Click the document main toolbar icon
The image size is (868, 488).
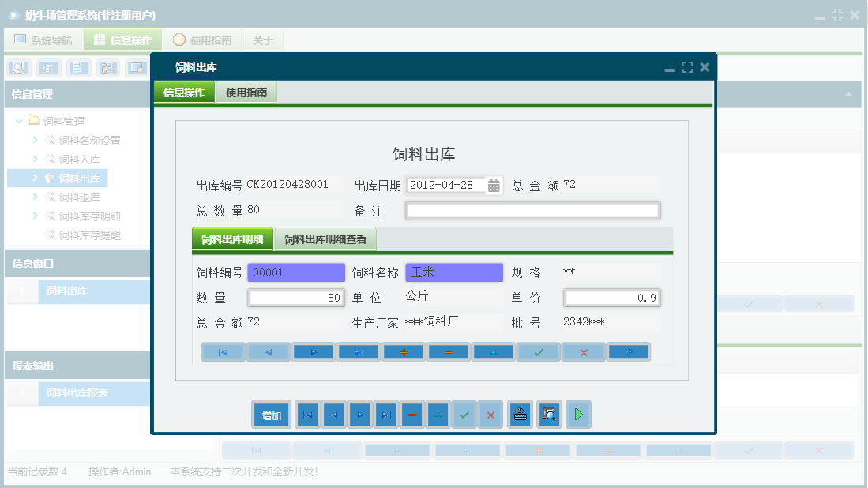[x=78, y=68]
